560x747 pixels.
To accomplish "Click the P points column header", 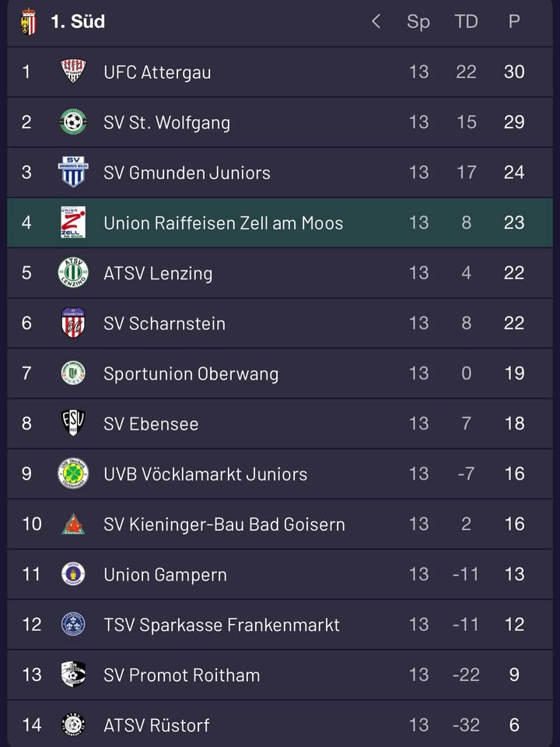I will 514,22.
